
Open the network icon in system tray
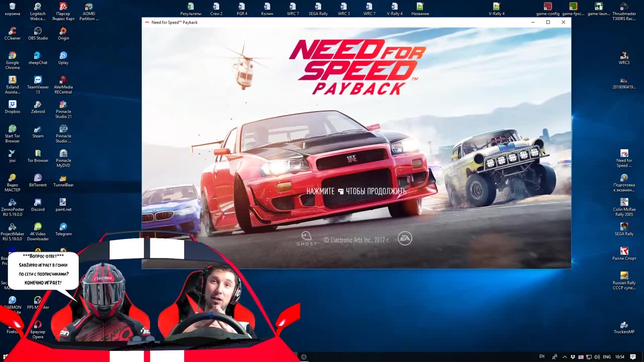point(589,356)
